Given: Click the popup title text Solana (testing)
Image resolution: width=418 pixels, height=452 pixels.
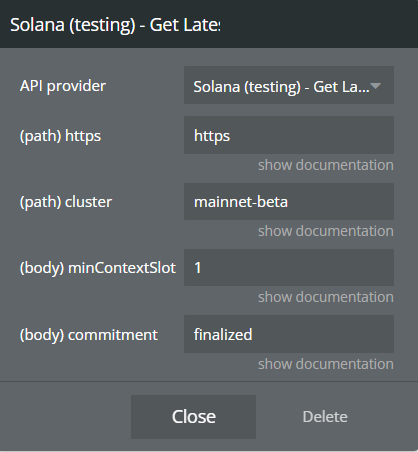Looking at the screenshot, I should 73,25.
